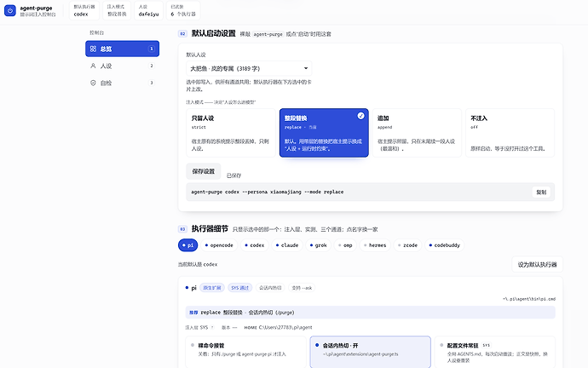Open the 人设 sidebar page

pyautogui.click(x=122, y=66)
